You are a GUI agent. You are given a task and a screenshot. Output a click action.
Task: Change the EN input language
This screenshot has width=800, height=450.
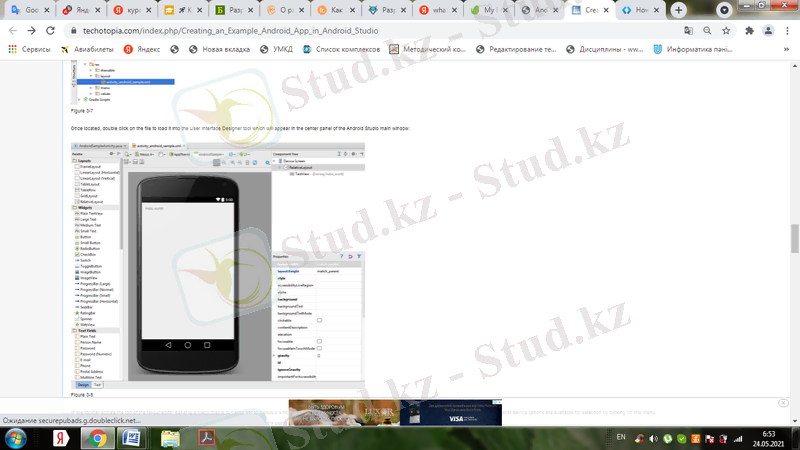click(x=621, y=437)
